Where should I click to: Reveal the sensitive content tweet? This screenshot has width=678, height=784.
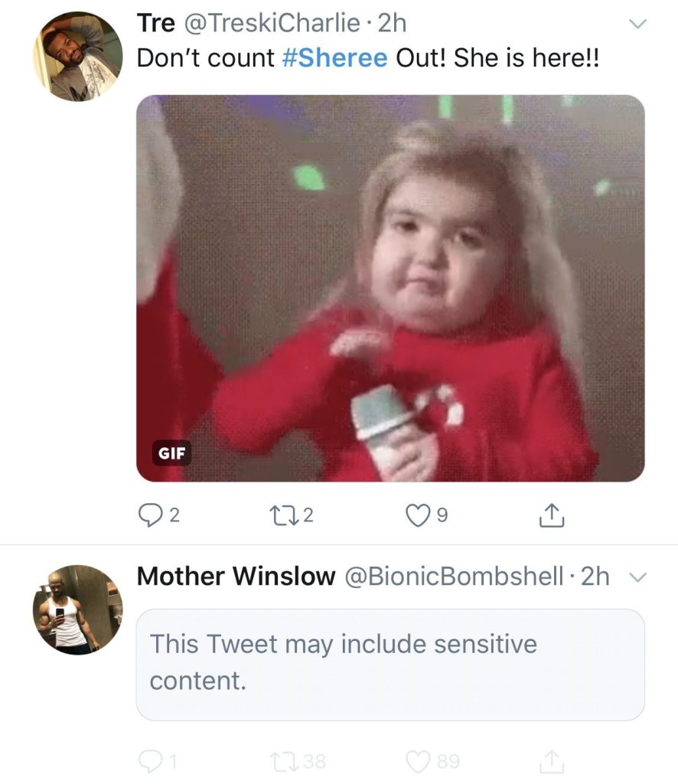click(390, 665)
